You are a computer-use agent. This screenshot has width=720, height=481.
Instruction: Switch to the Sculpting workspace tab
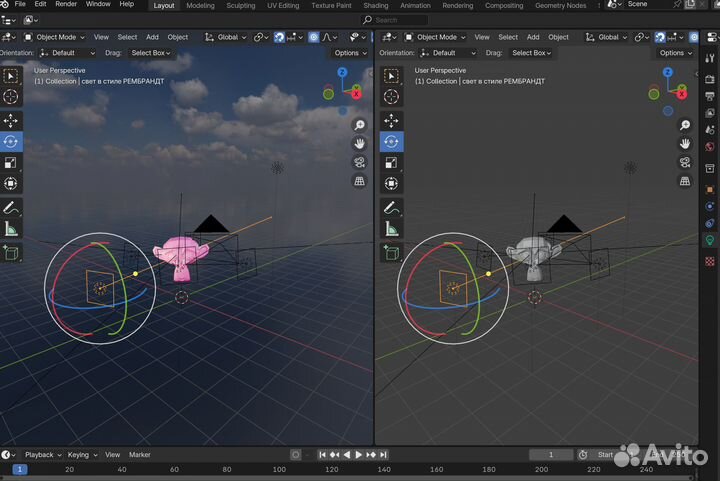240,5
